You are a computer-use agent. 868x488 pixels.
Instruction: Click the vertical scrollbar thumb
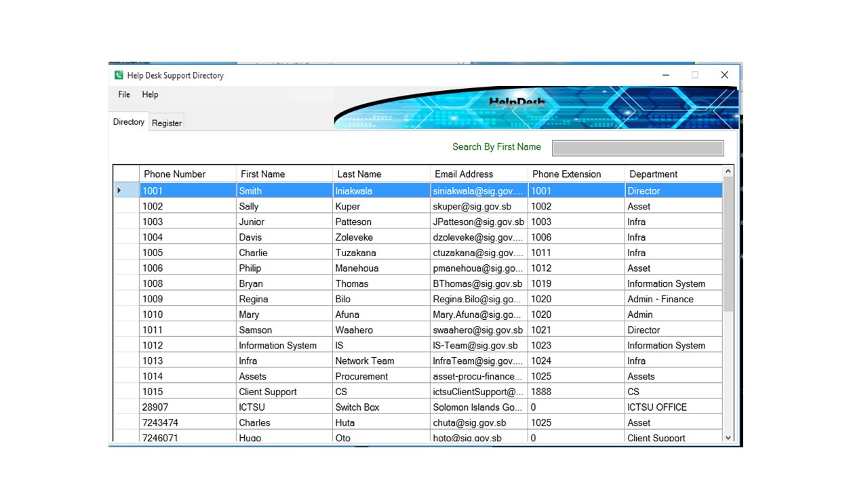point(728,244)
